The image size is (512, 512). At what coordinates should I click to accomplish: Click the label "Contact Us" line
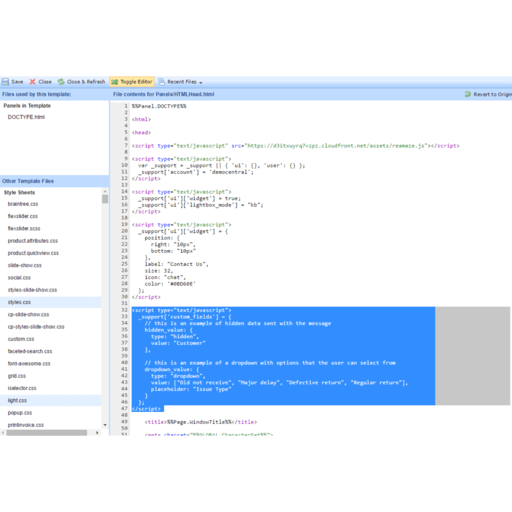coord(177,264)
